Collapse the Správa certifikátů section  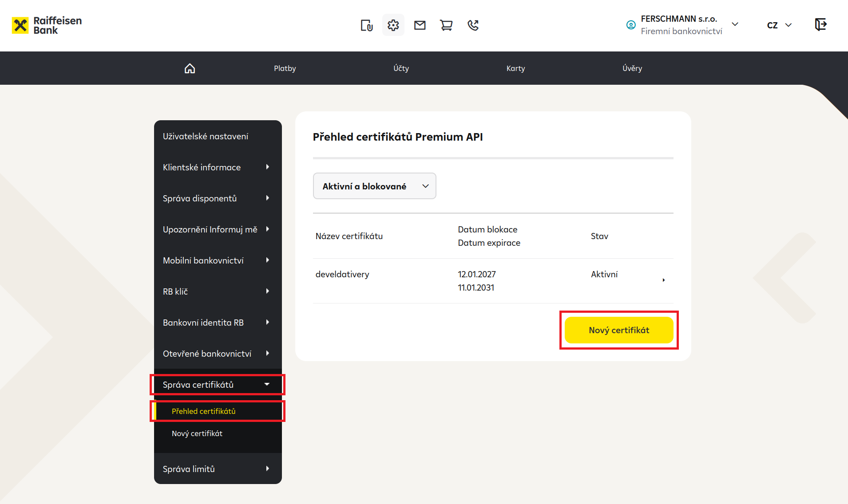[x=218, y=385]
